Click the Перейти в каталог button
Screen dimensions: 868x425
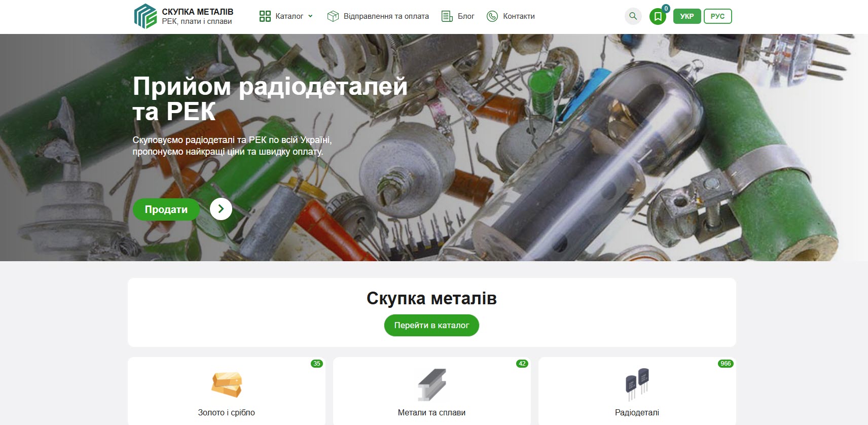[431, 325]
